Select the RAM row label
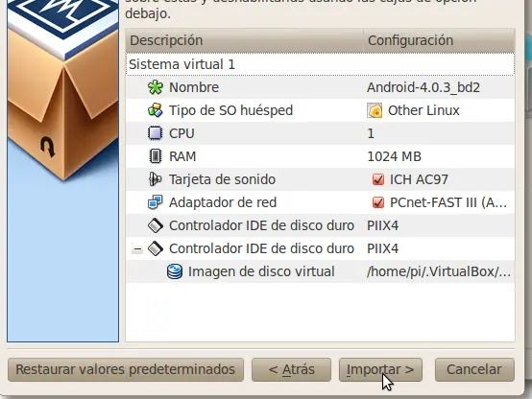The height and width of the screenshot is (399, 532). 182,156
